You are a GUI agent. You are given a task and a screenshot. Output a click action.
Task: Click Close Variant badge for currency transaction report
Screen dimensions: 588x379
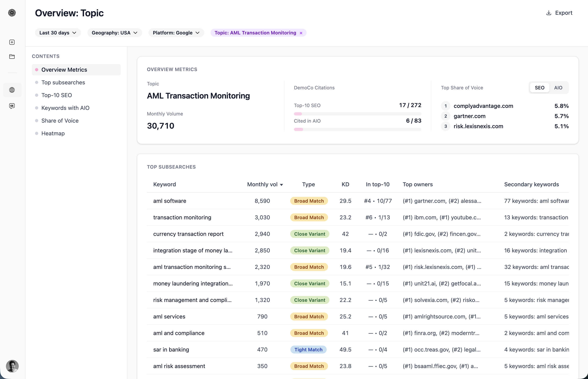point(310,234)
